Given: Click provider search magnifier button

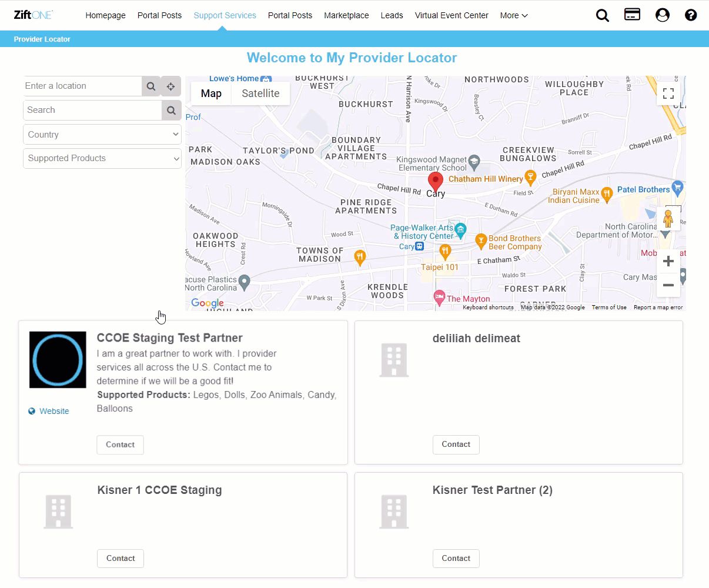Looking at the screenshot, I should coord(171,110).
